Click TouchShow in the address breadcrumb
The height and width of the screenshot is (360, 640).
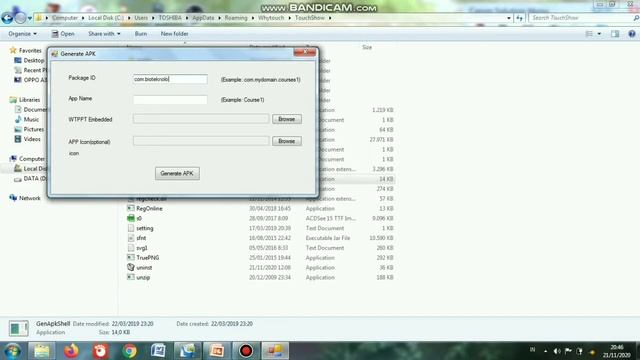pos(310,18)
